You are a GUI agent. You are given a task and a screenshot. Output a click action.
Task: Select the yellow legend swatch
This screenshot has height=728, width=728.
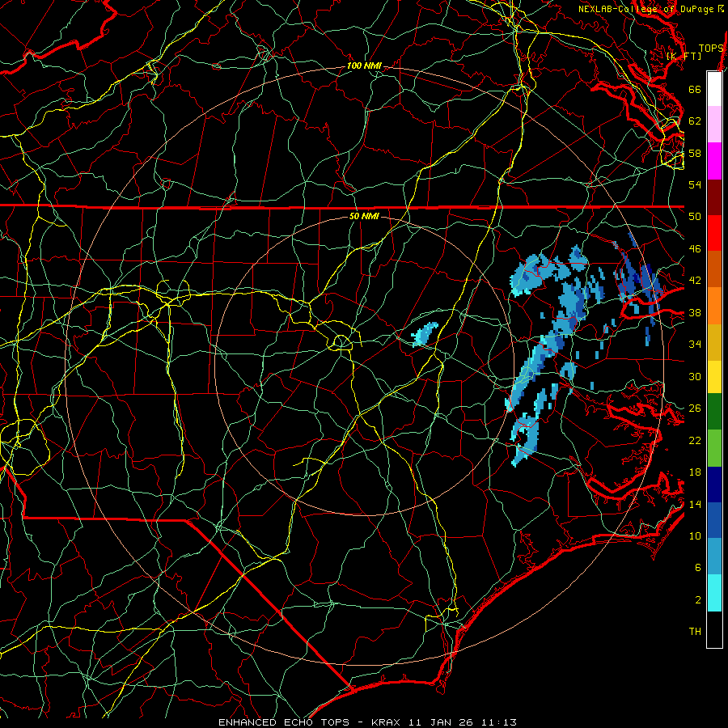714,377
